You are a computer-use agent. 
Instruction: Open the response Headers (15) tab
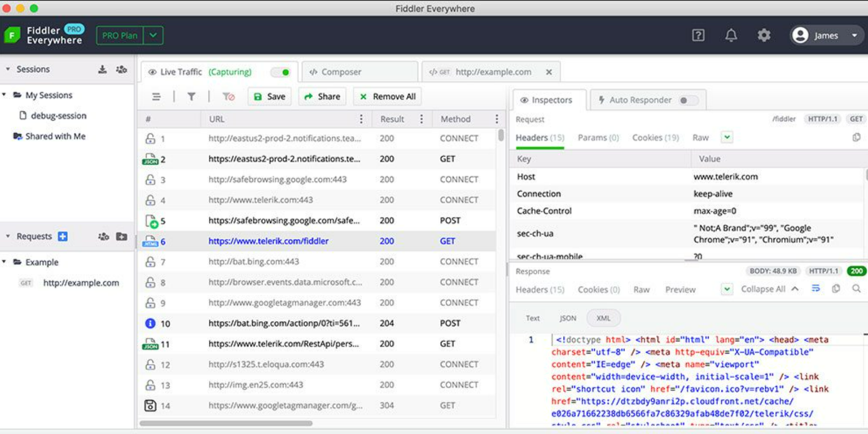pos(540,289)
